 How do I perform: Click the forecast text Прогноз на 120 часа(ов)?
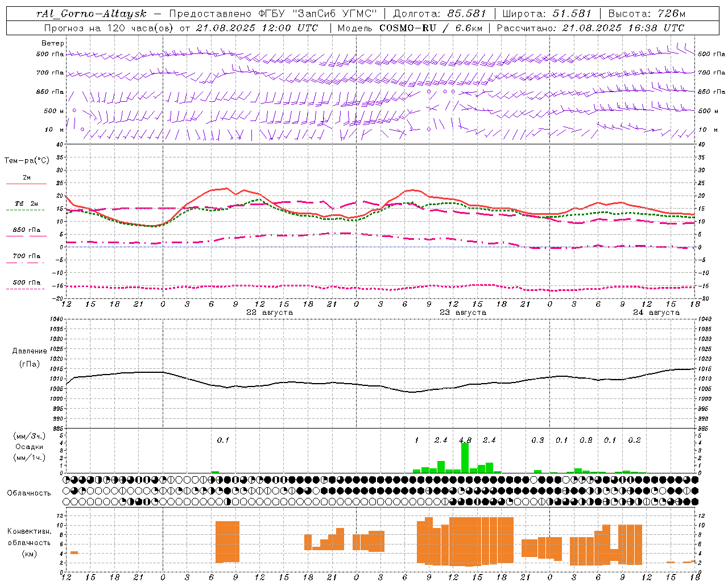(109, 28)
